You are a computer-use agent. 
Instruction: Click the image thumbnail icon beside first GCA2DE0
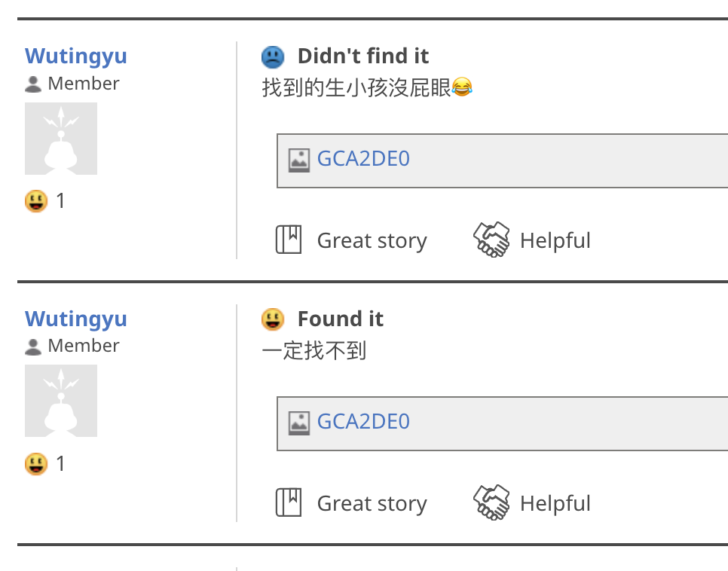tap(301, 159)
